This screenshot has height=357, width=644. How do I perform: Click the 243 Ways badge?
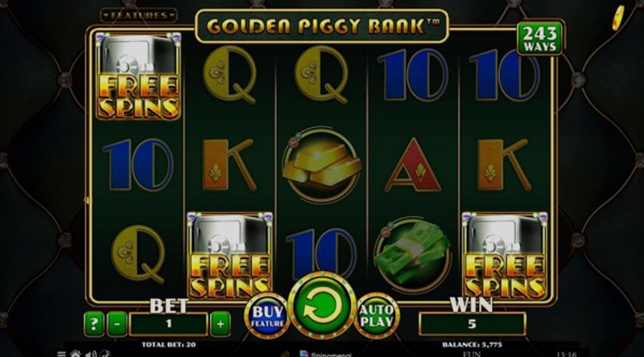539,38
